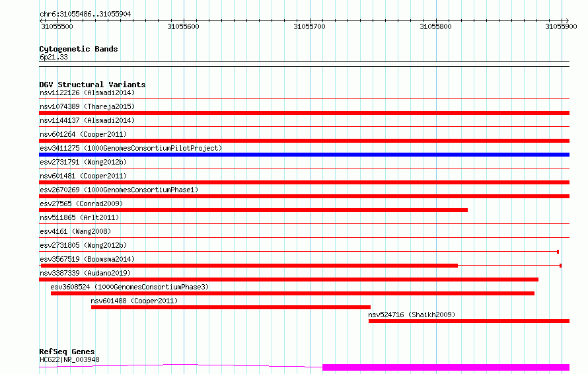Click the esv4161 (Wang2008) label
588x374 pixels.
tap(75, 231)
